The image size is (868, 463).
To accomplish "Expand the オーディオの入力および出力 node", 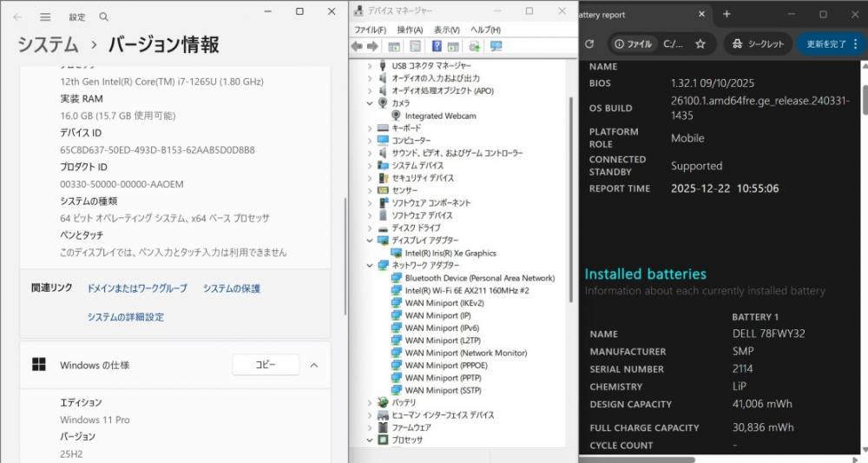I will [x=370, y=78].
